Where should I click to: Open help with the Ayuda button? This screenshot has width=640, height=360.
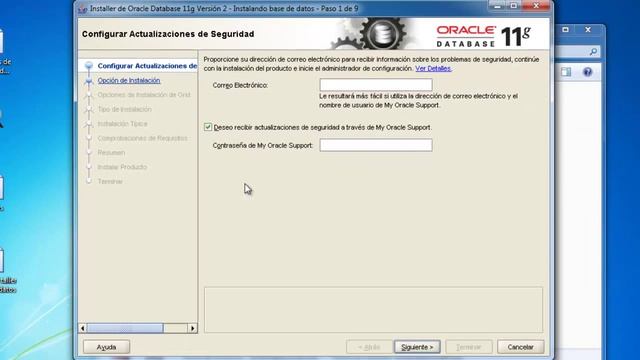click(106, 347)
